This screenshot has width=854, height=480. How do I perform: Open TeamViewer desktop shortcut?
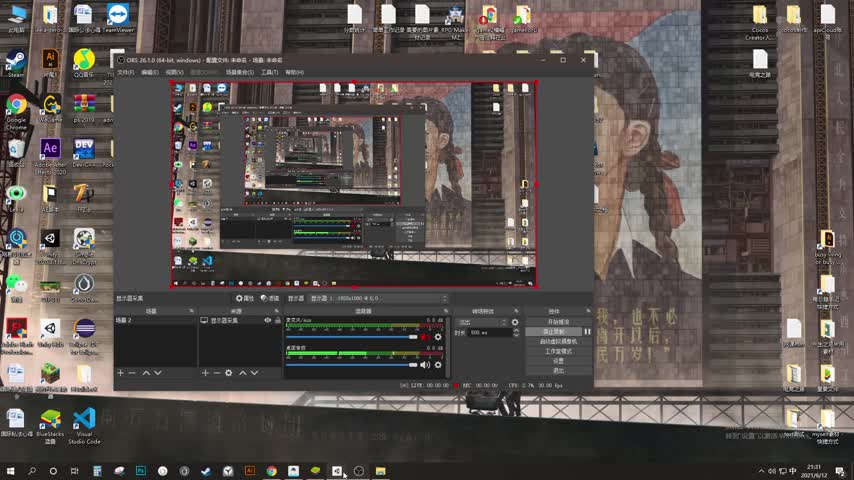click(x=118, y=18)
